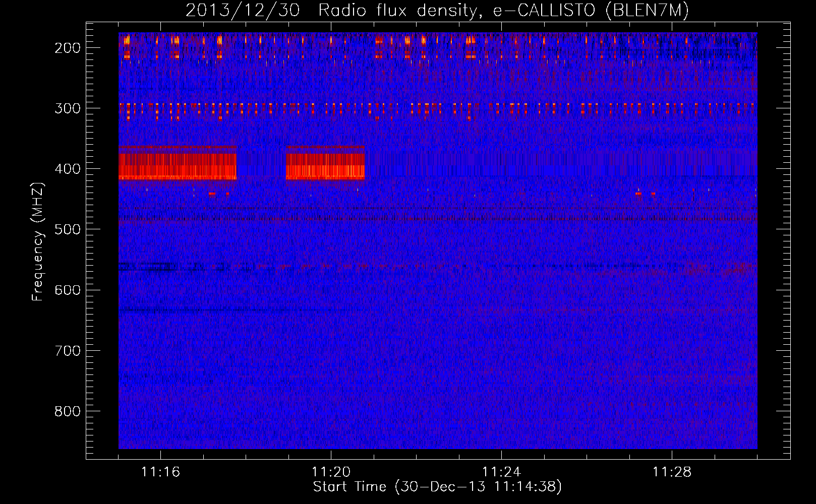Screen dimensions: 816x504
Task: Click the 500 frequency tick label
Action: 68,229
